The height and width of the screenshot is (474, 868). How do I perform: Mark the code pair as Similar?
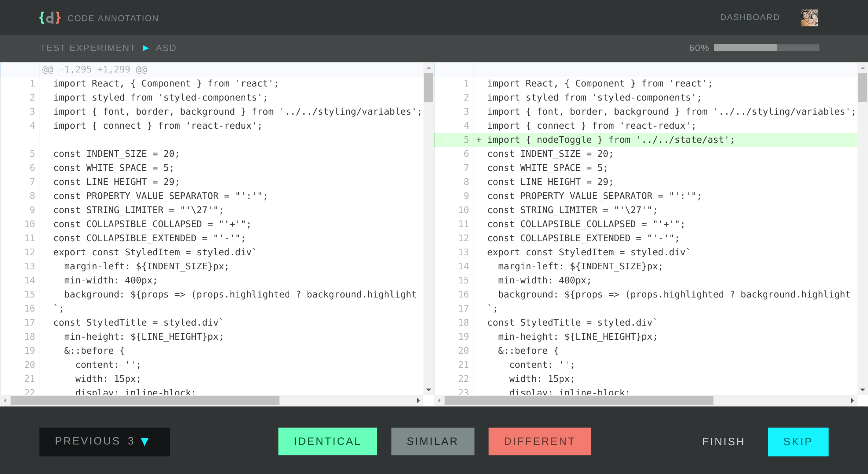click(432, 441)
